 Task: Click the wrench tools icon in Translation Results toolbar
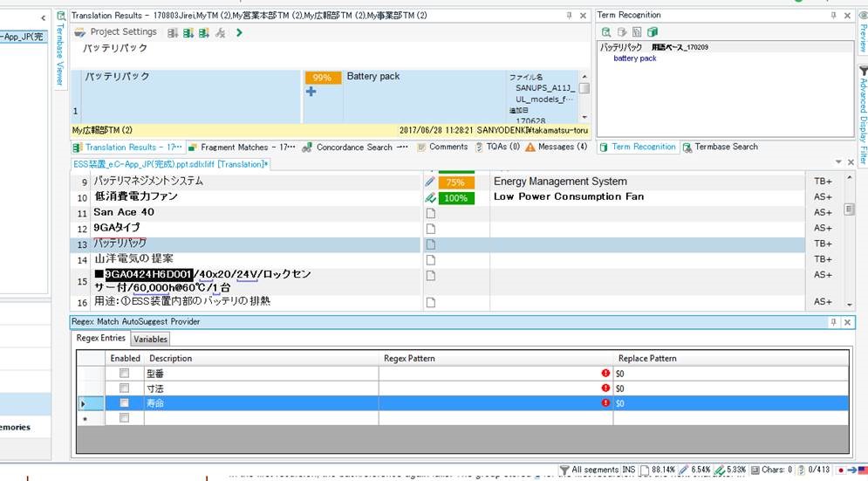[221, 32]
